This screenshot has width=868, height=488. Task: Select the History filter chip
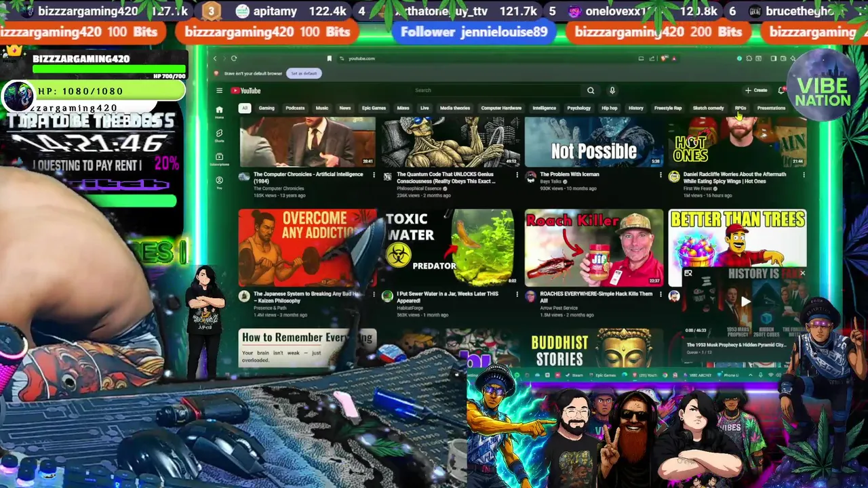pyautogui.click(x=636, y=108)
